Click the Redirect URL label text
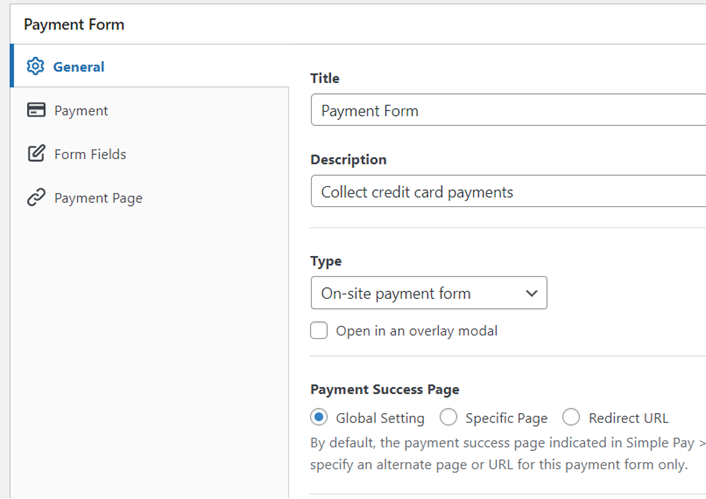This screenshot has height=499, width=706. [628, 418]
